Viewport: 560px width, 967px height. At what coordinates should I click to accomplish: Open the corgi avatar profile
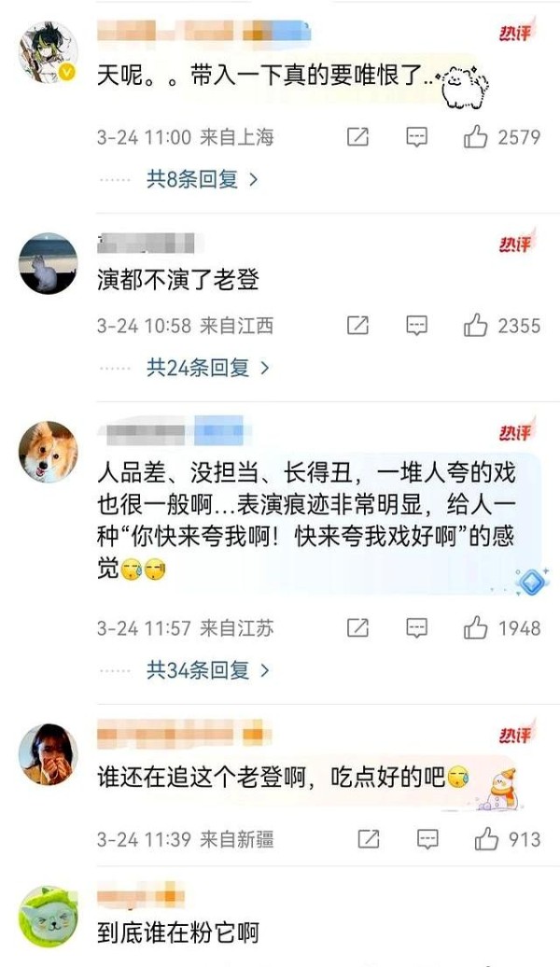(49, 452)
